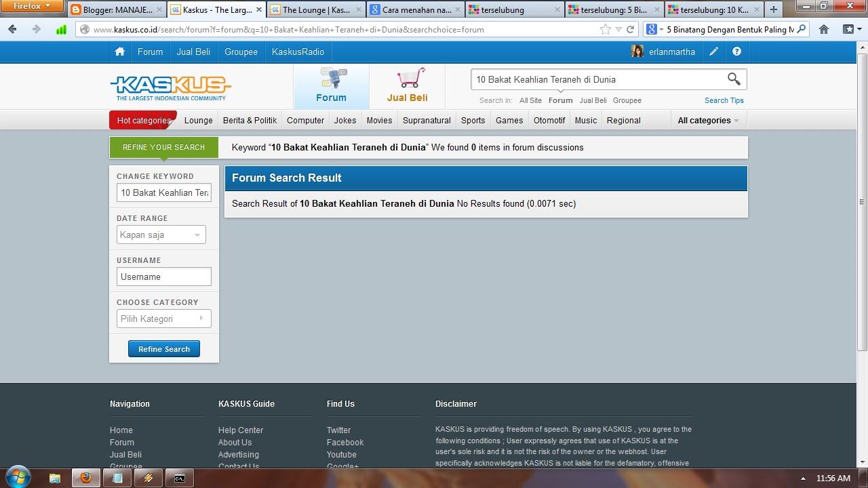Click the KASKUS logo
Screen dimensions: 868x488
(x=170, y=87)
